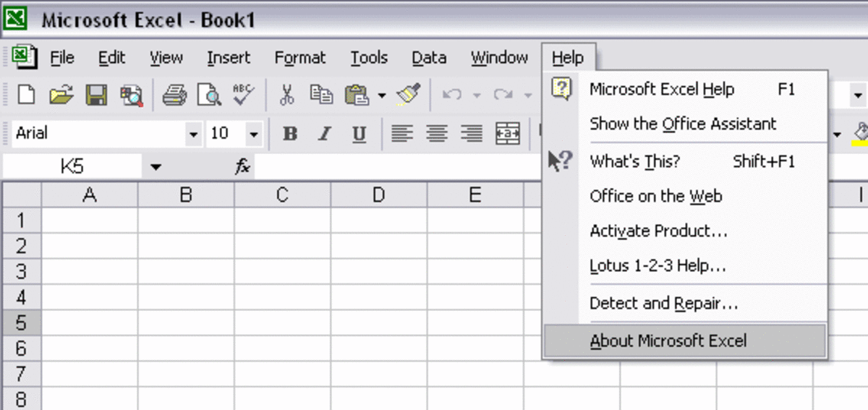Center align the cell text

point(437,133)
